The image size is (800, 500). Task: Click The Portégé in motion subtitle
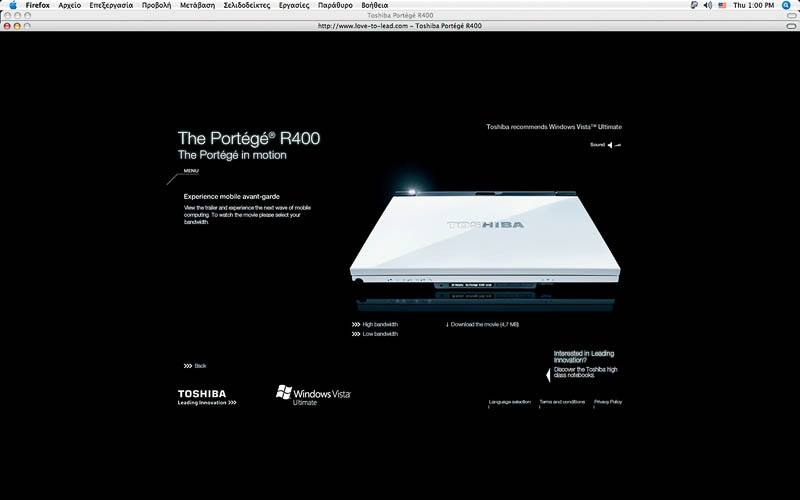point(232,155)
